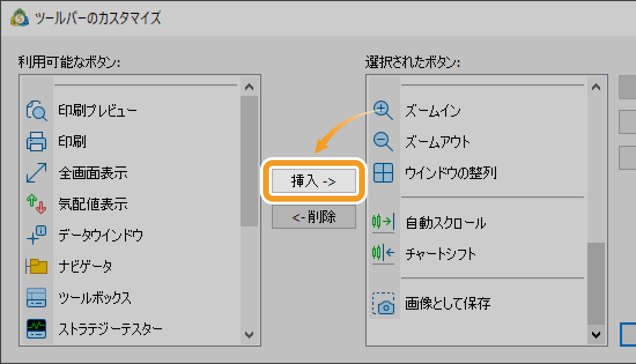
Task: Select the ナビゲータ folder icon
Action: (36, 266)
